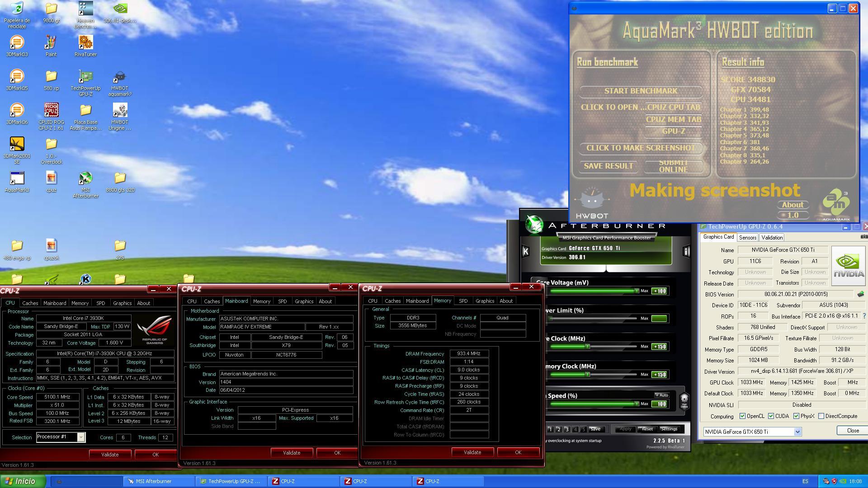Select Afterburner profile slot 3

coord(567,429)
